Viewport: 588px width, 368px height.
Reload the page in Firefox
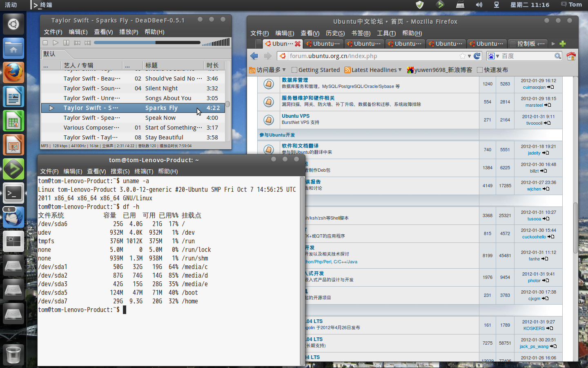[477, 56]
